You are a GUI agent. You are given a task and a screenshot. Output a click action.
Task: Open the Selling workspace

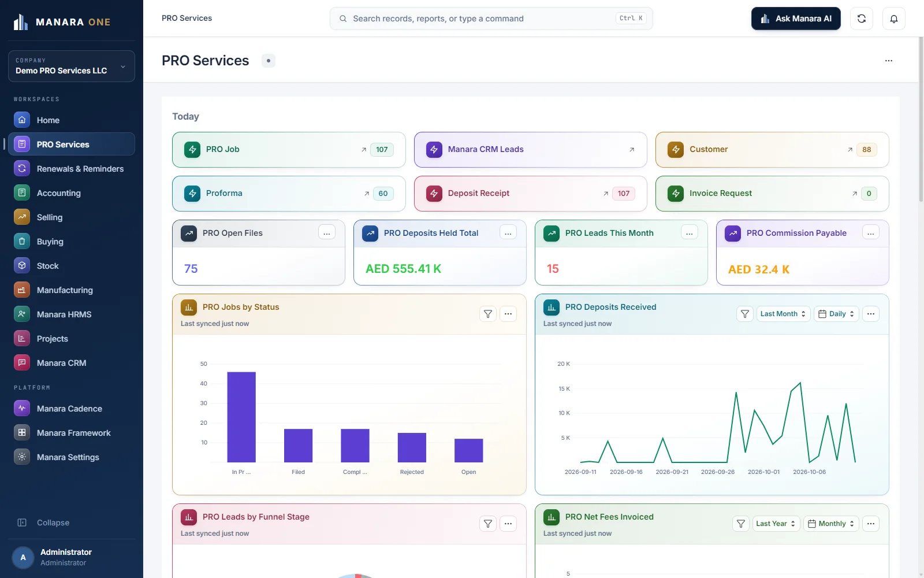(72, 217)
